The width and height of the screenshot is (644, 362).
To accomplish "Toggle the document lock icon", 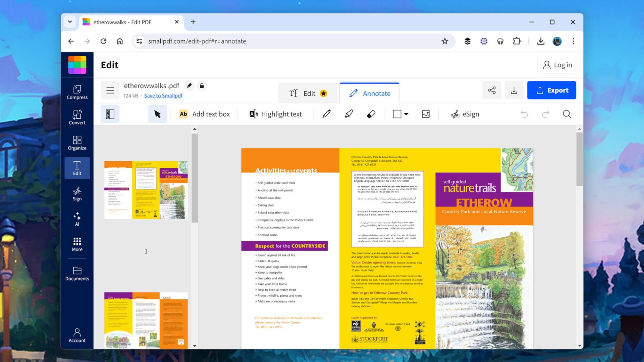I will (x=202, y=85).
